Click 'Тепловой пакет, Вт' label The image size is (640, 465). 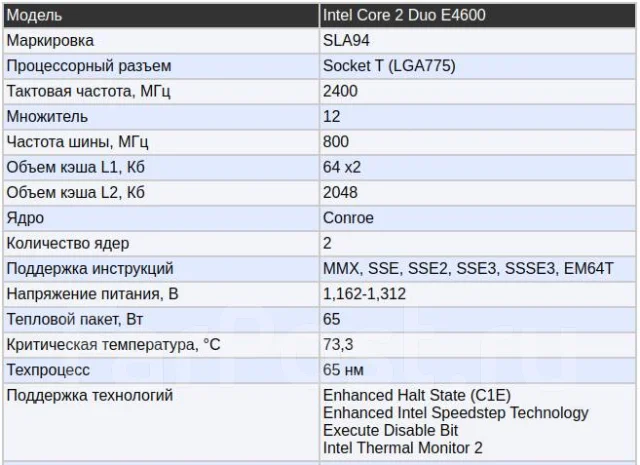click(x=75, y=319)
